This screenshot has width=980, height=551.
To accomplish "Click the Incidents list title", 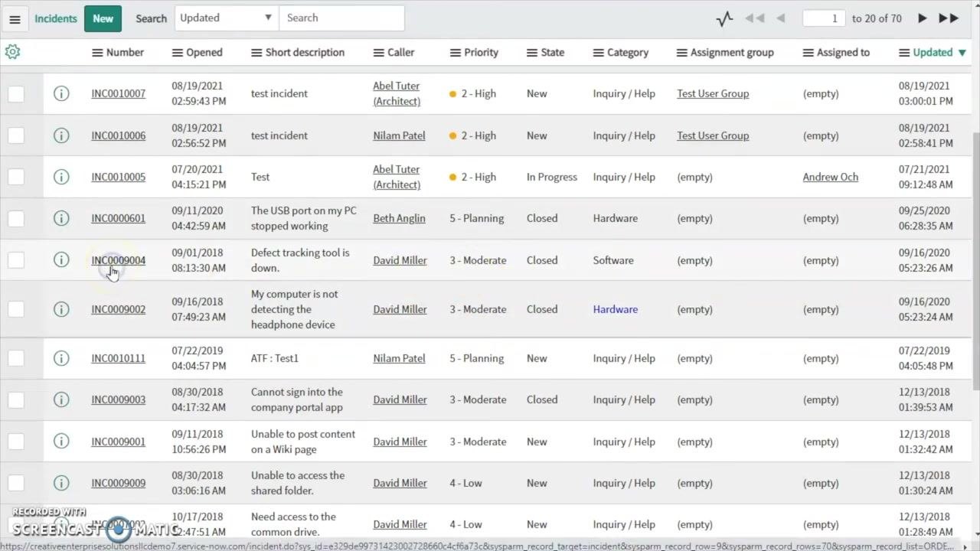I will click(56, 18).
